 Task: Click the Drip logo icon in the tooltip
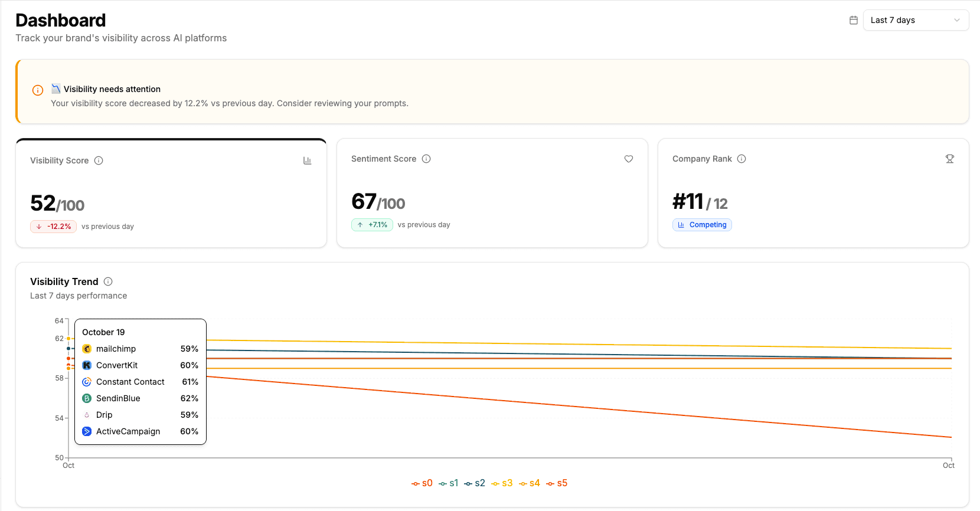(x=87, y=415)
